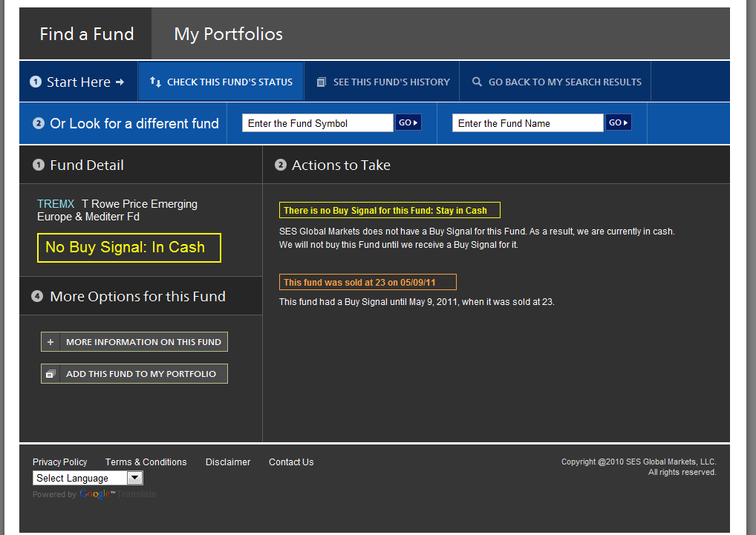Click the fund history document icon
Image resolution: width=756 pixels, height=535 pixels.
322,82
